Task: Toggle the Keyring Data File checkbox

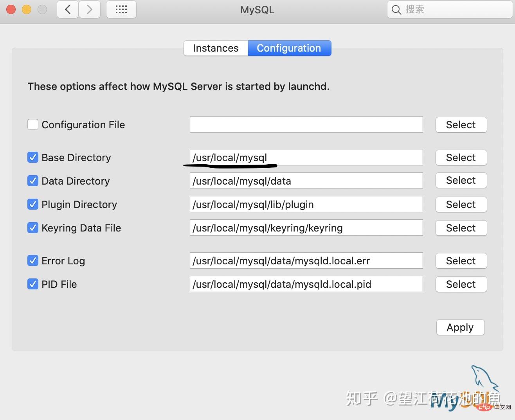Action: 33,228
